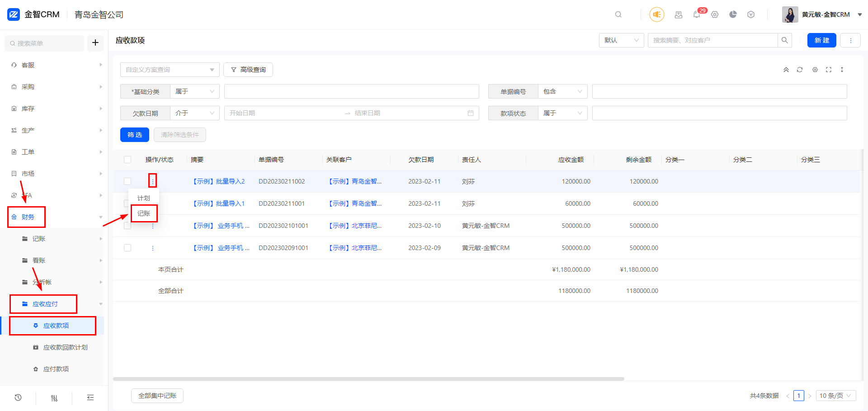This screenshot has height=411, width=868.
Task: Click the 金智CRM logo icon
Action: tap(14, 14)
